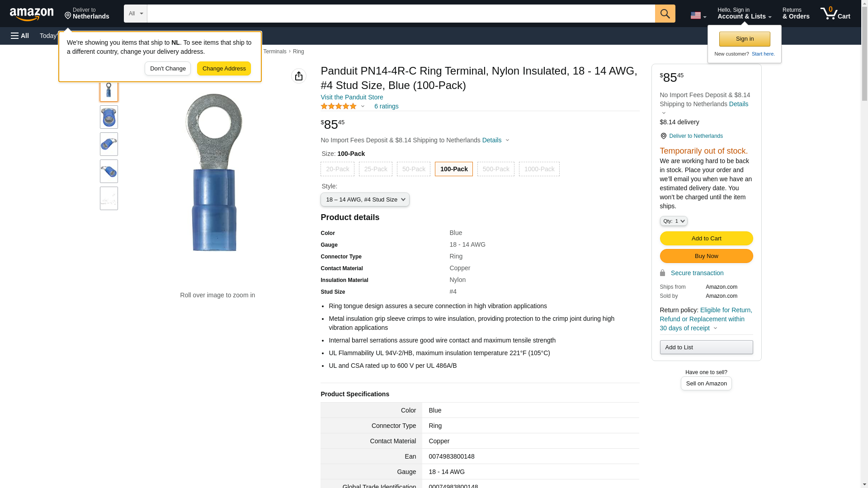The image size is (868, 488).
Task: Click the Amazon logo
Action: click(32, 14)
